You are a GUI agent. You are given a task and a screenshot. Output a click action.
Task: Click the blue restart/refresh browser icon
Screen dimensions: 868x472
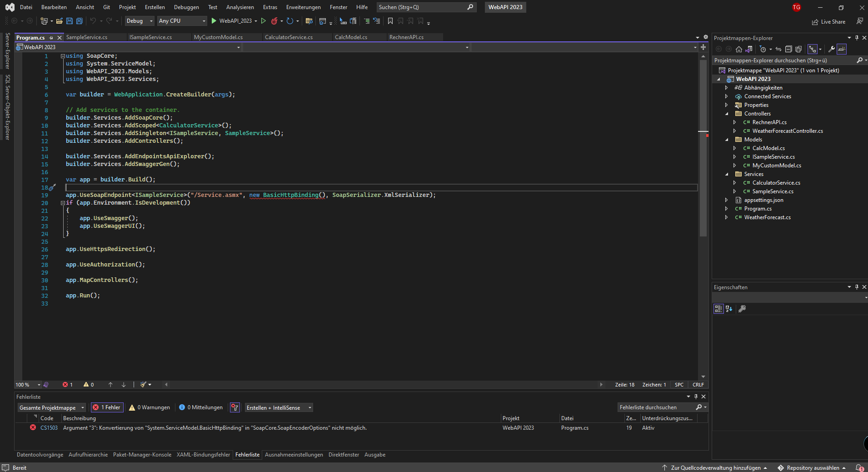(289, 21)
